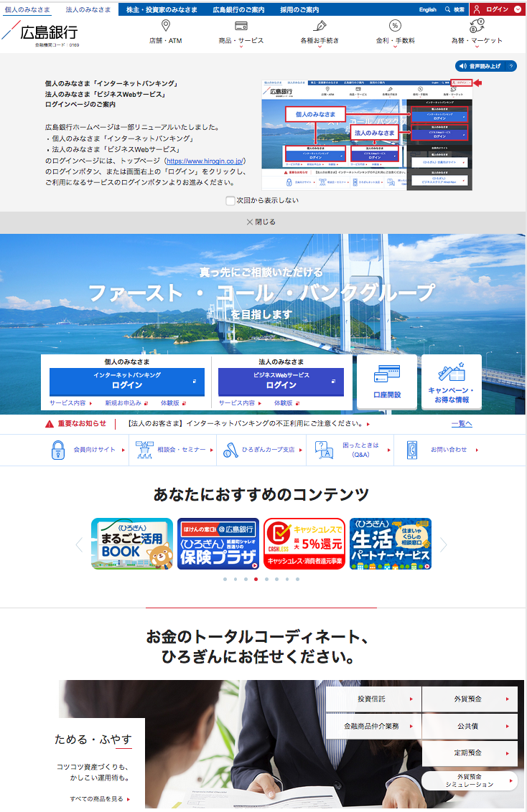
Task: Open 採用のご案内 menu item
Action: coord(299,9)
